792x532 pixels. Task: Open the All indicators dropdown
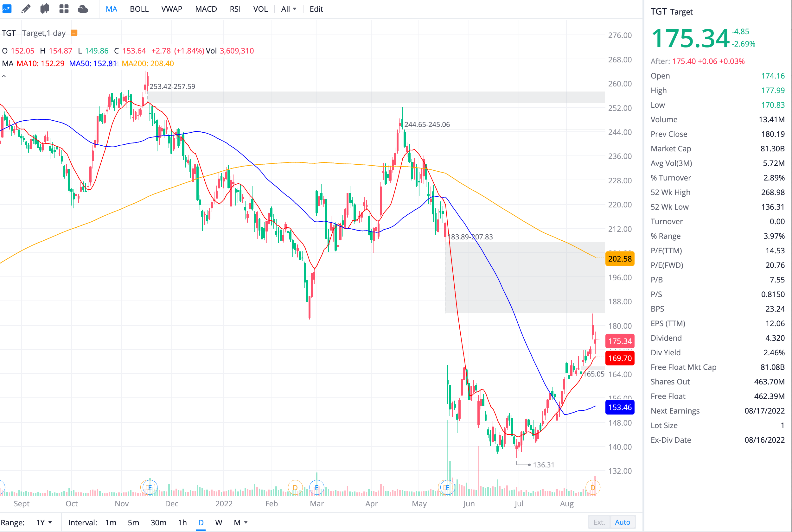click(288, 9)
